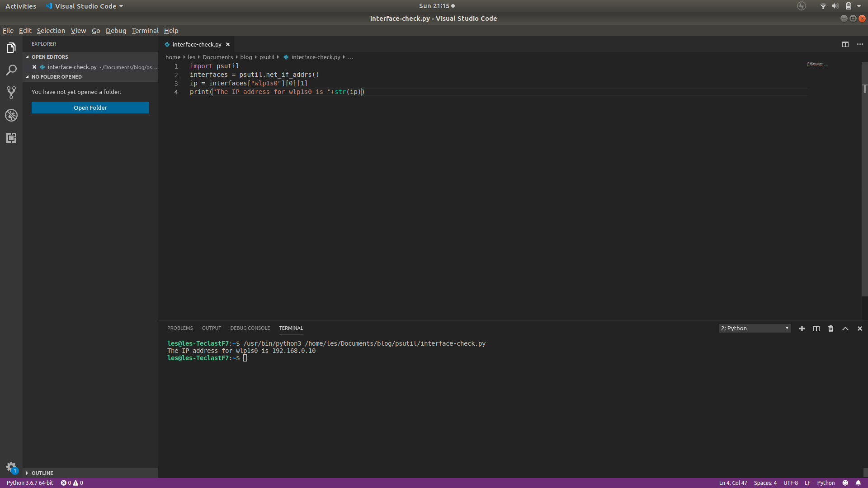Switch to the Problems tab

(180, 328)
